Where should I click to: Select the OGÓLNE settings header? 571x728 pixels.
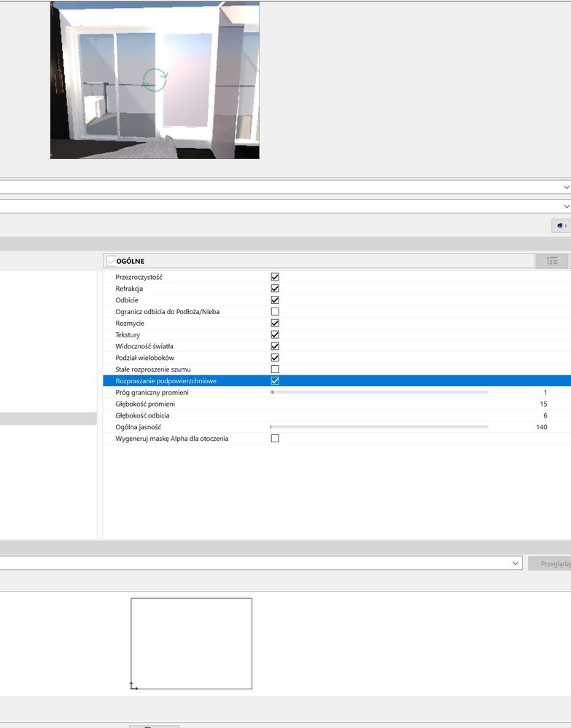(319, 261)
